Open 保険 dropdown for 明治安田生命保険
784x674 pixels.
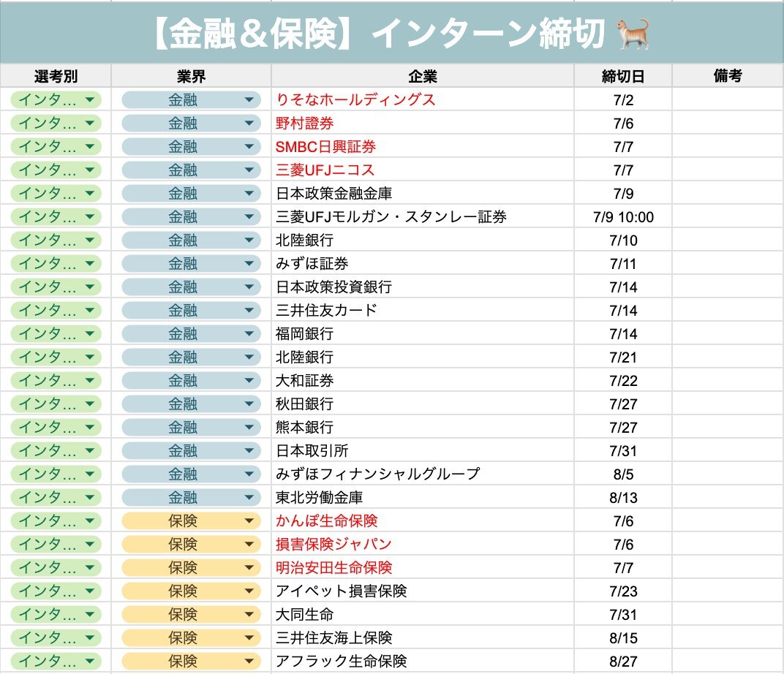pos(191,567)
